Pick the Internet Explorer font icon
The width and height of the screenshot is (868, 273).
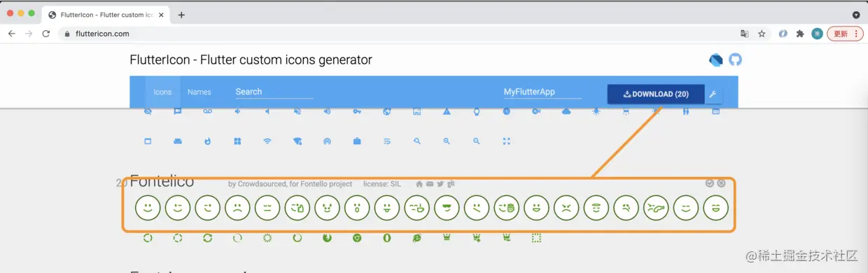[x=416, y=238]
